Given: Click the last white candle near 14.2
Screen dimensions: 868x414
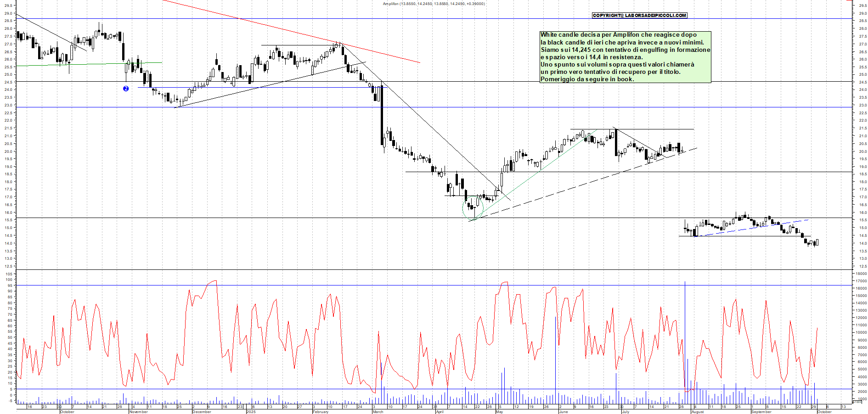Looking at the screenshot, I should click(817, 242).
